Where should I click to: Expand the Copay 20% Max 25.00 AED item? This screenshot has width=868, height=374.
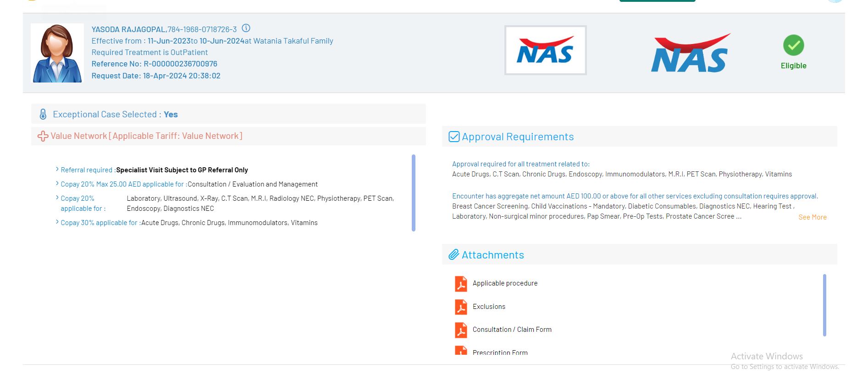[57, 184]
